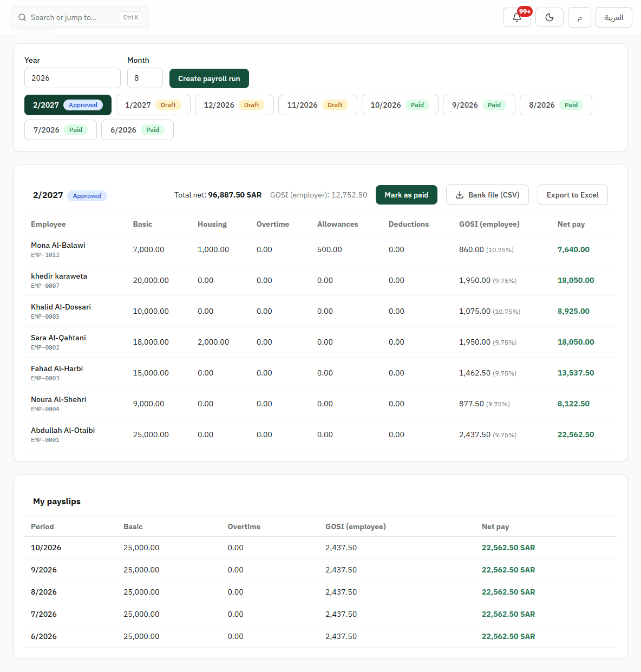This screenshot has height=672, width=641.
Task: Click employee name khedir karaweta
Action: [x=59, y=276]
